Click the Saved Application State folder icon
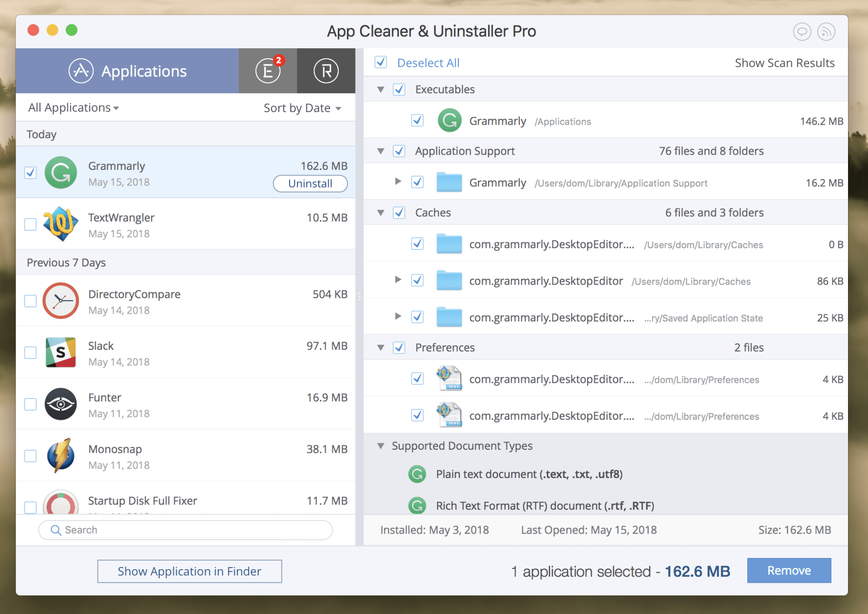 tap(449, 317)
